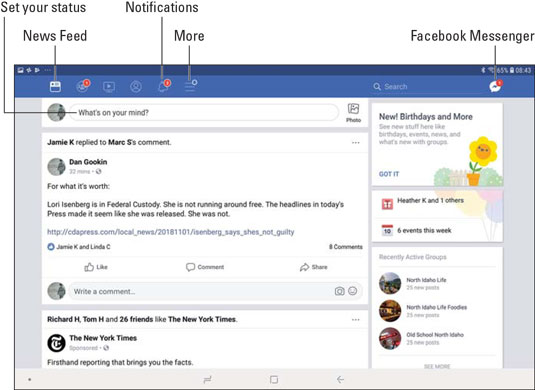Open the Notifications bell icon
Screen dimensions: 535x390
click(x=164, y=86)
